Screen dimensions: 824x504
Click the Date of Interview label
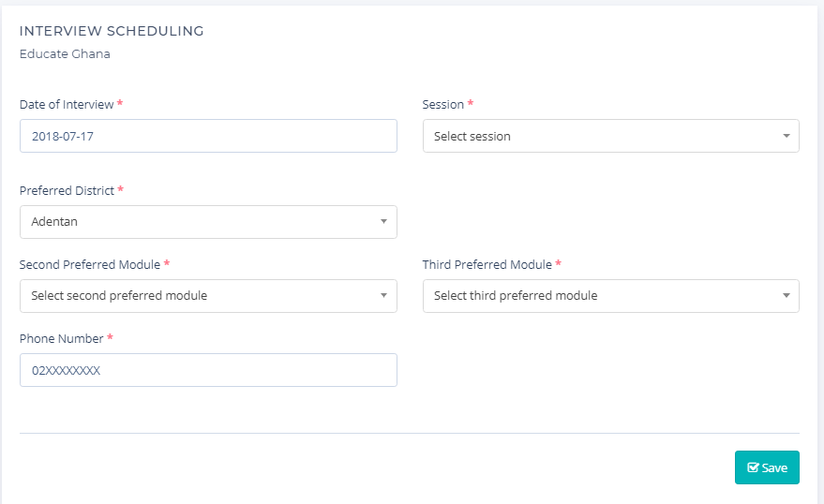(x=67, y=105)
